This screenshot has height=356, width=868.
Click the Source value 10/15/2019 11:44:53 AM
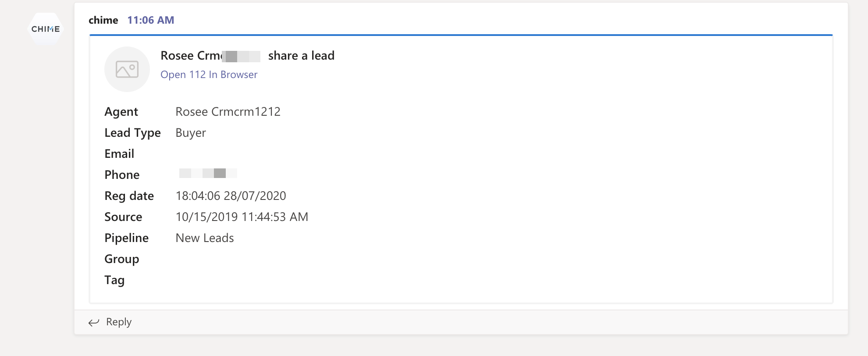tap(242, 217)
